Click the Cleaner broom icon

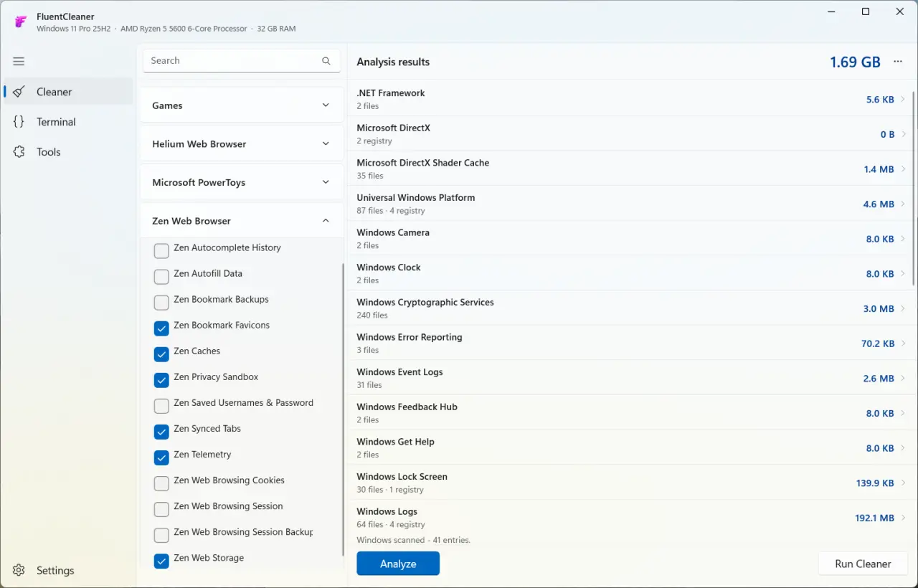(x=19, y=92)
